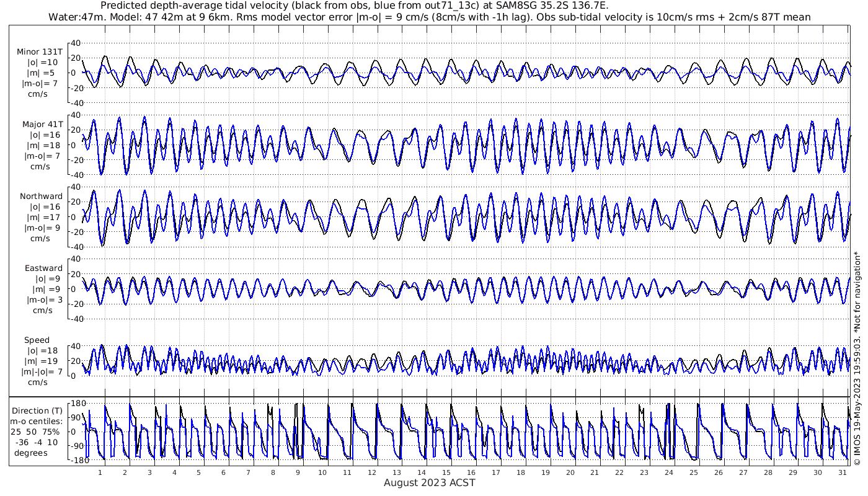This screenshot has height=496, width=868.
Task: Click day '25' on the date axis
Action: coord(693,472)
